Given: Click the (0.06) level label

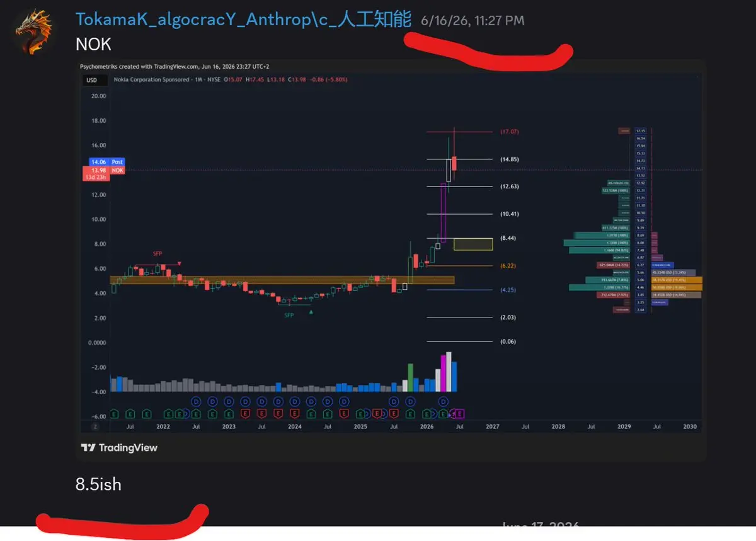Looking at the screenshot, I should coord(509,341).
